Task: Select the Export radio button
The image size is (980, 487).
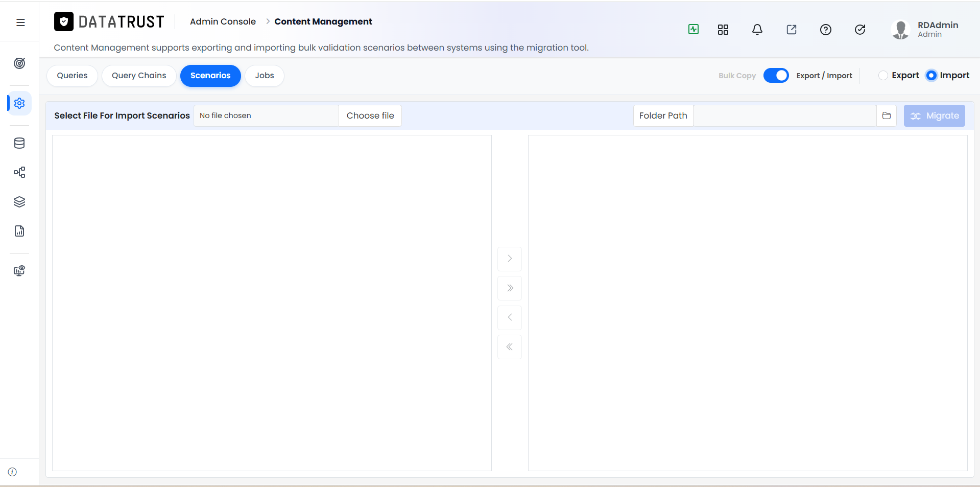Action: pos(883,76)
